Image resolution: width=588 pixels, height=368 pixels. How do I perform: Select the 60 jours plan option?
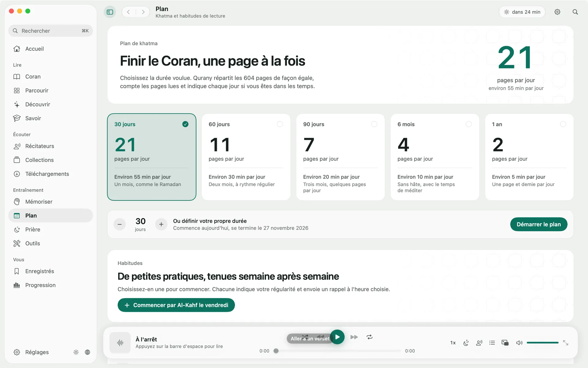coord(246,157)
